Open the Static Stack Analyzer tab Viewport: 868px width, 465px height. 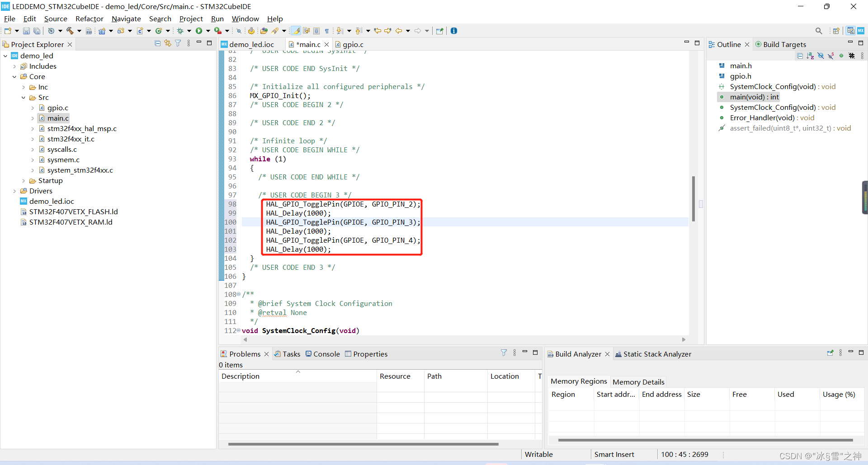point(653,354)
